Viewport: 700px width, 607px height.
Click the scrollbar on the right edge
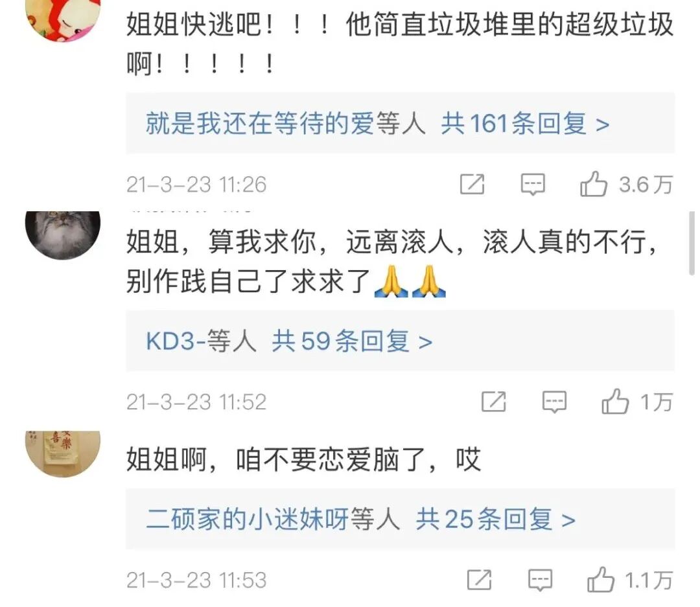coord(692,244)
